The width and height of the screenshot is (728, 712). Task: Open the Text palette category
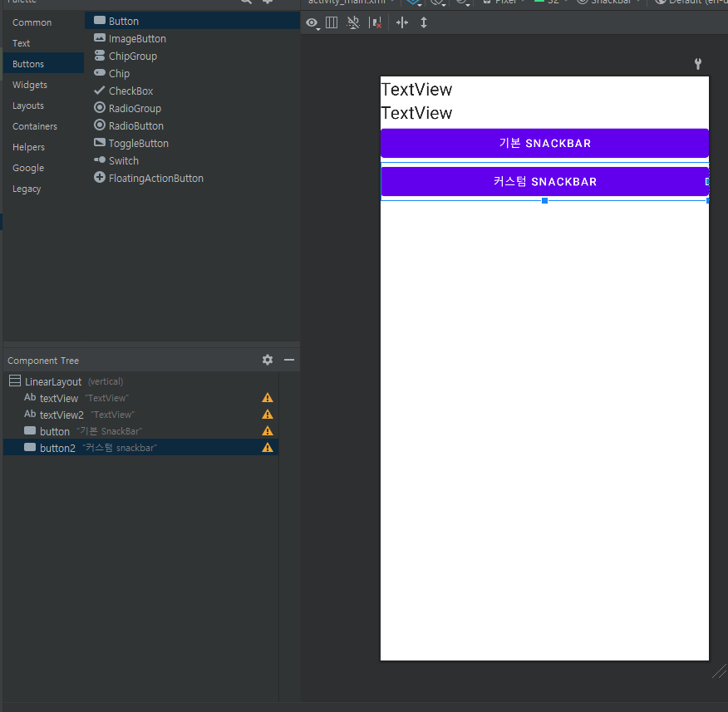click(x=44, y=43)
